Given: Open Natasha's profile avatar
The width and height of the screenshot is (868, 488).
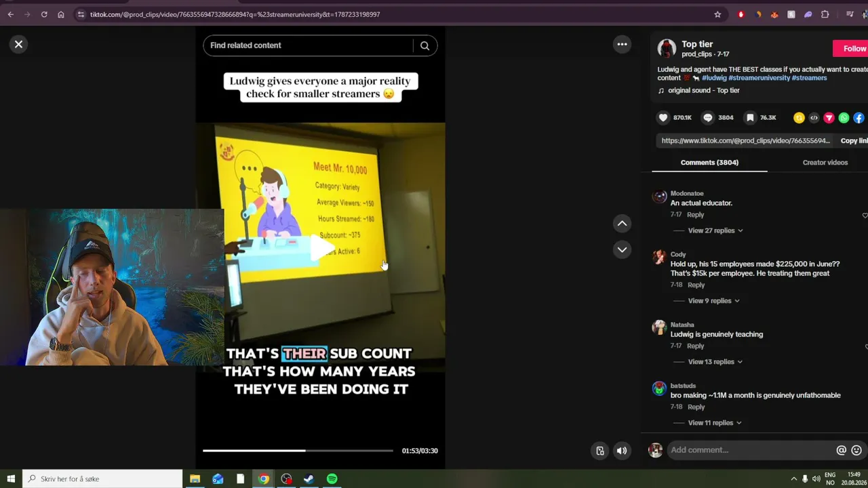Looking at the screenshot, I should click(659, 327).
